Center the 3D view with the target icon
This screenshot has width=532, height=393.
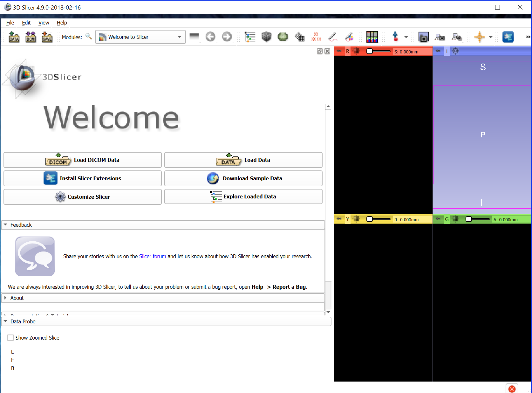(455, 51)
